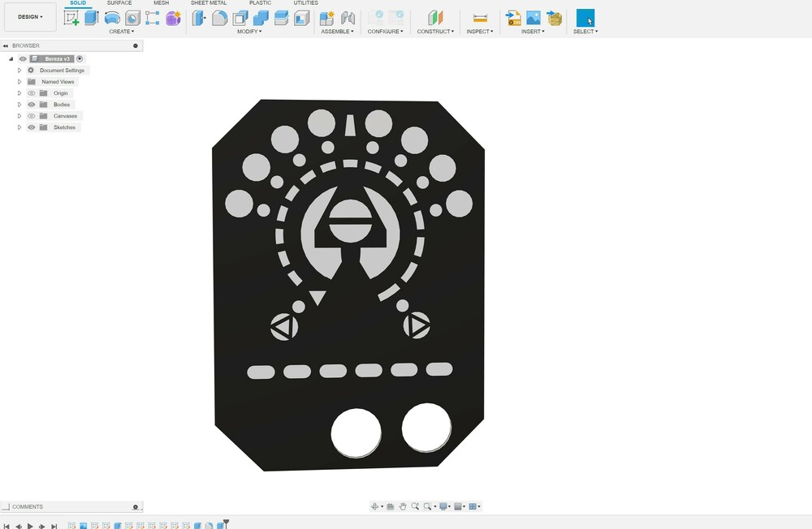Activate the Bereza v3 component radio button
Screen dimensions: 812x529
[80, 59]
